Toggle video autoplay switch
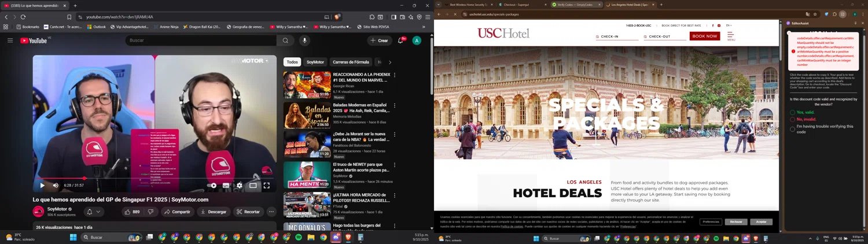The width and height of the screenshot is (868, 244). coord(212,186)
